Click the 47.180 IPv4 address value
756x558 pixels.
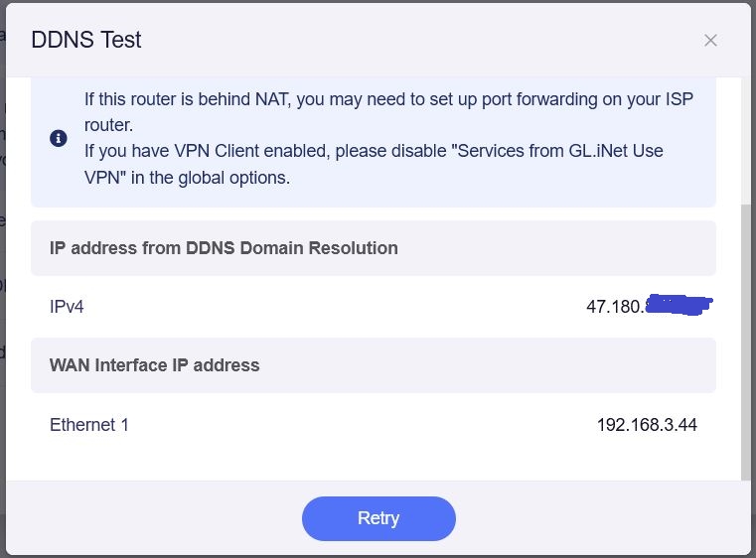(x=615, y=307)
